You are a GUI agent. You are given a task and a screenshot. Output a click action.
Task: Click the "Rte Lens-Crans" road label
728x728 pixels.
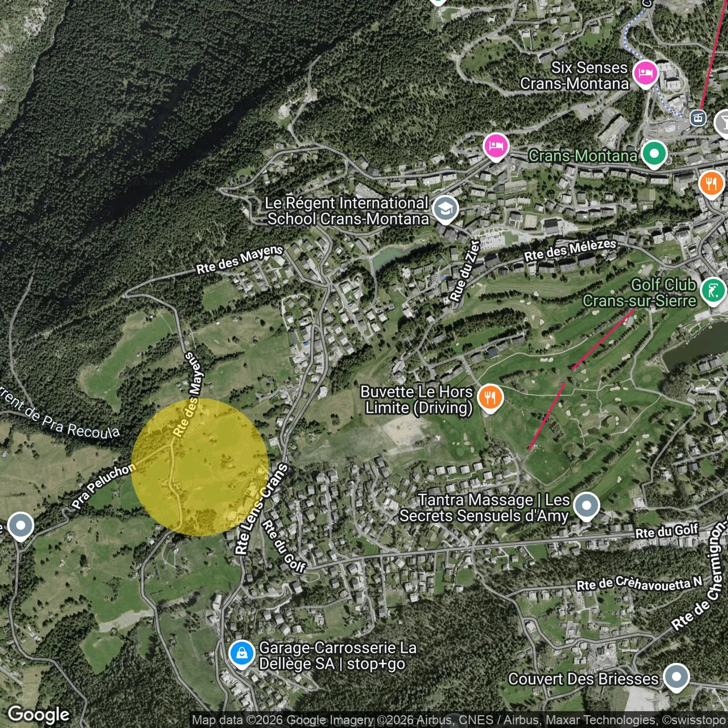[x=261, y=509]
